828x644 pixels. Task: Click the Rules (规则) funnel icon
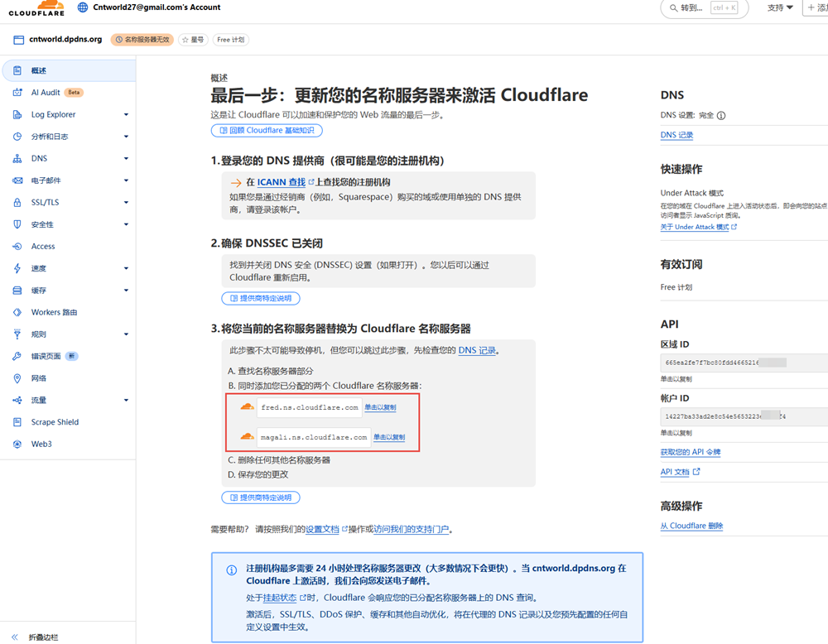pos(17,334)
